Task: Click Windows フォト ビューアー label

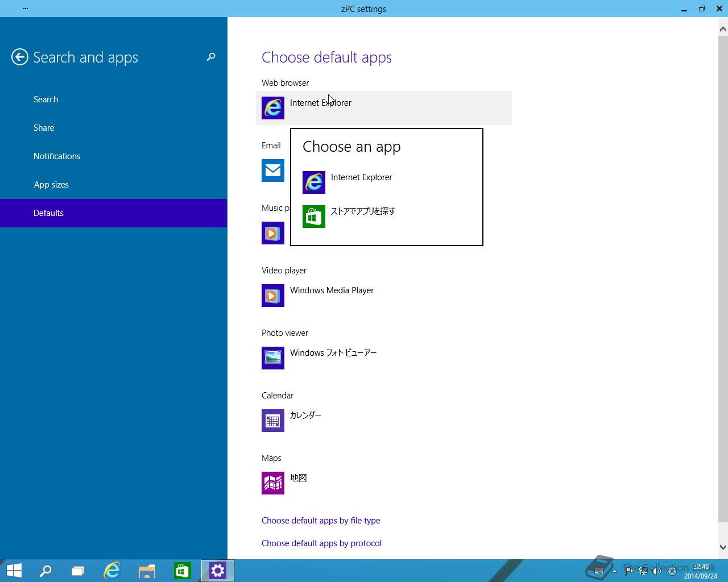Action: click(x=333, y=353)
